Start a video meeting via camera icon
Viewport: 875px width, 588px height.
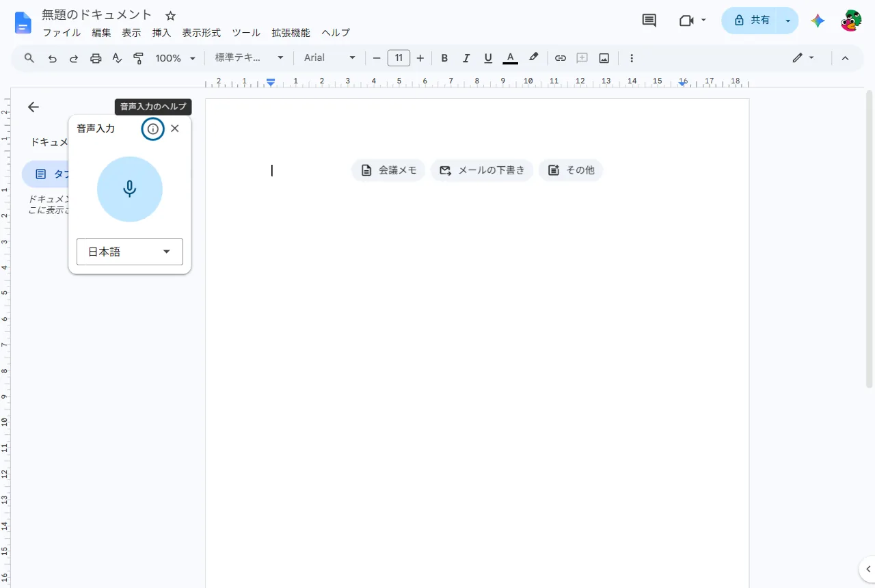coord(686,21)
